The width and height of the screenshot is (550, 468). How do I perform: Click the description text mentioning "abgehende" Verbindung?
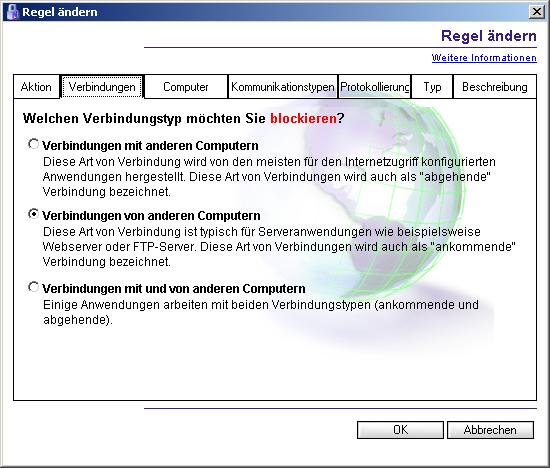pyautogui.click(x=269, y=177)
